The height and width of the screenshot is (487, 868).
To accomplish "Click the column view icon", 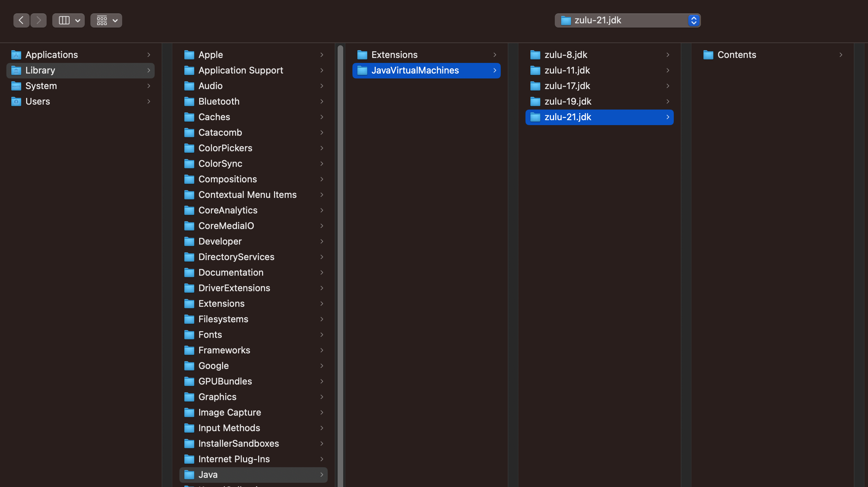I will 64,20.
